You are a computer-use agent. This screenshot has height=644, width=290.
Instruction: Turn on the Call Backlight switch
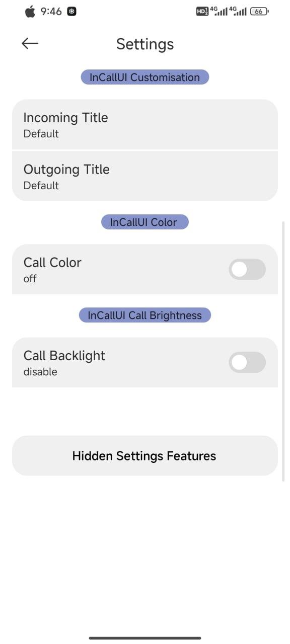click(247, 362)
